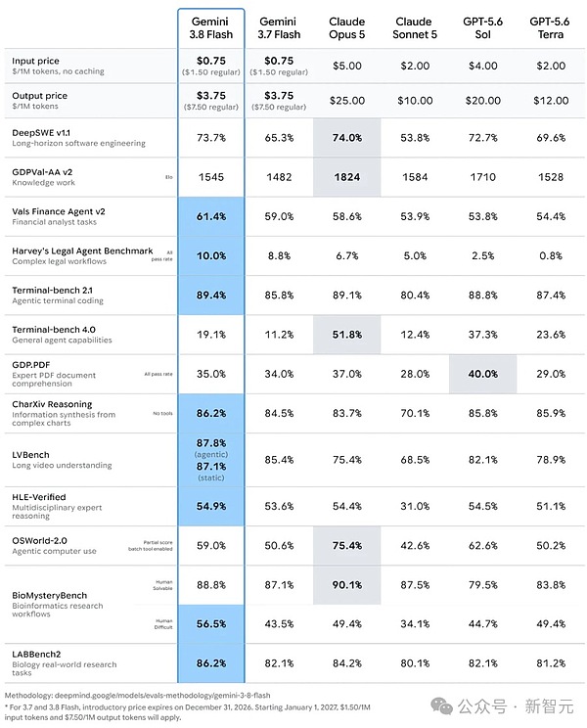Click the highlighted 40.0% GDP.PDF cell

(482, 374)
